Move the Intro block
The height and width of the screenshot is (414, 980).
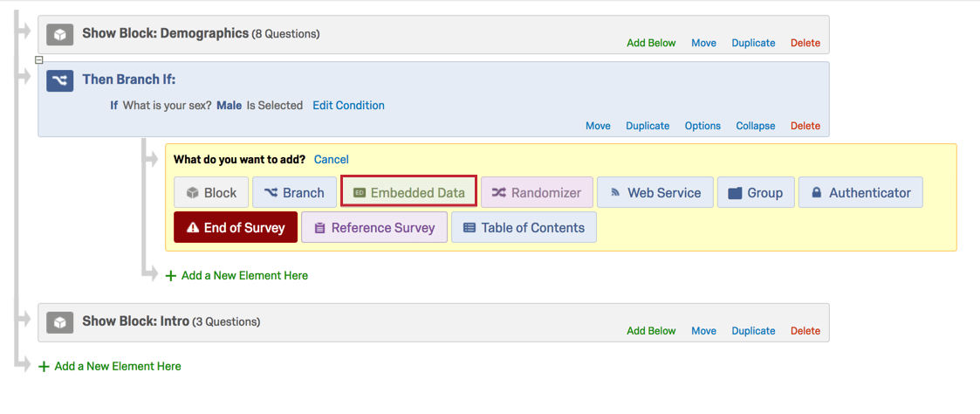[703, 331]
